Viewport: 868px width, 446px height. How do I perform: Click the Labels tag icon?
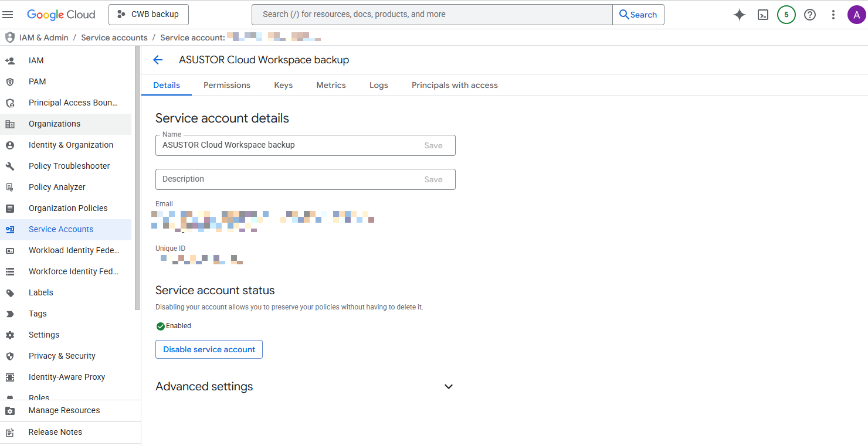click(10, 292)
